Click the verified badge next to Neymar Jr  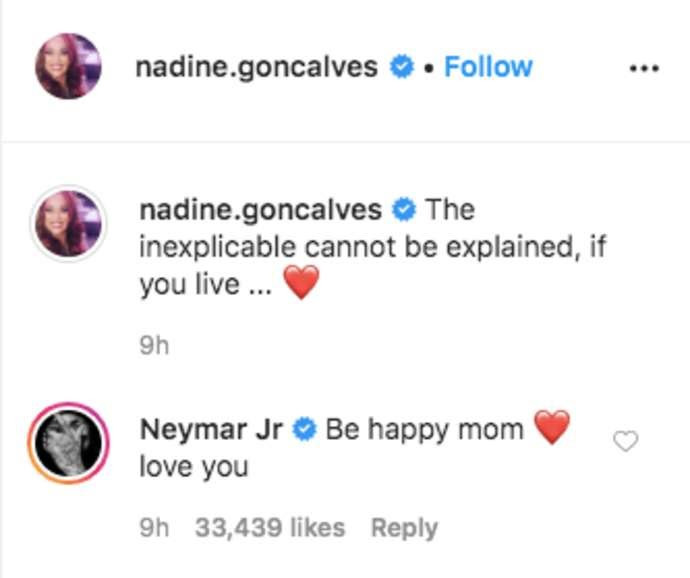coord(305,430)
